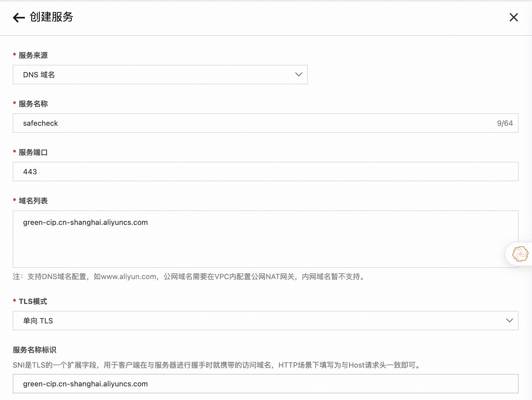Click the 服务端口 field showing 443
This screenshot has width=532, height=400.
152,171
